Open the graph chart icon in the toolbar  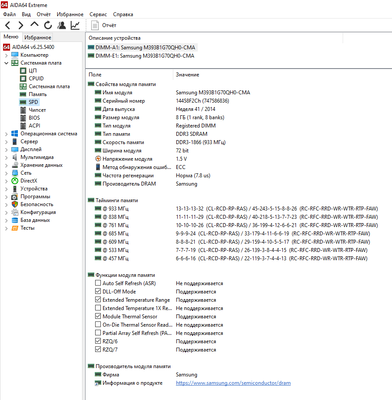75,25
